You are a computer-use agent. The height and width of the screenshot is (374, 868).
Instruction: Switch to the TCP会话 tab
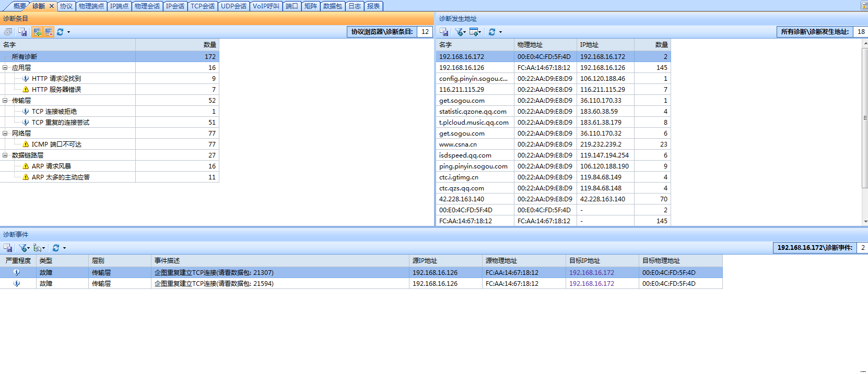point(203,6)
